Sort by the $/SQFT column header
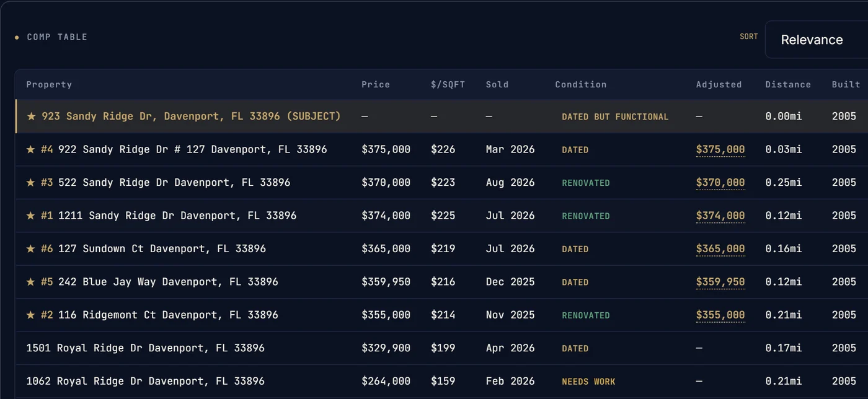Viewport: 868px width, 399px height. (448, 84)
